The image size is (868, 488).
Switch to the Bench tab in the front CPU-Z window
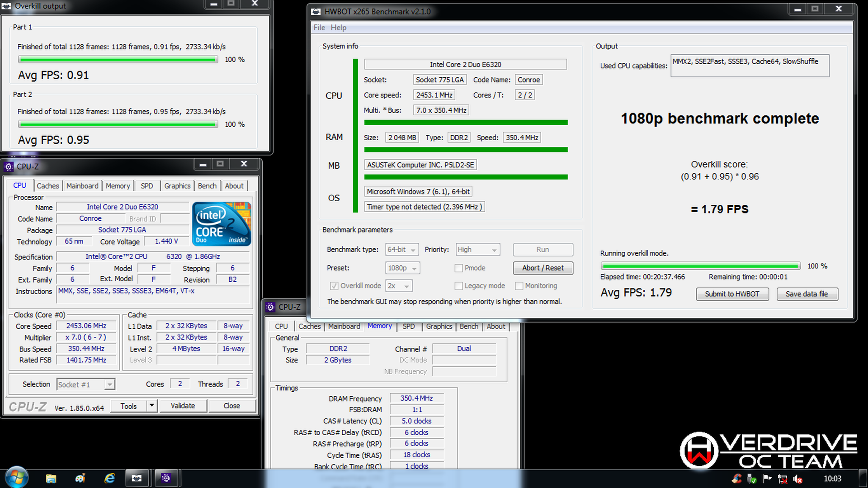click(207, 186)
